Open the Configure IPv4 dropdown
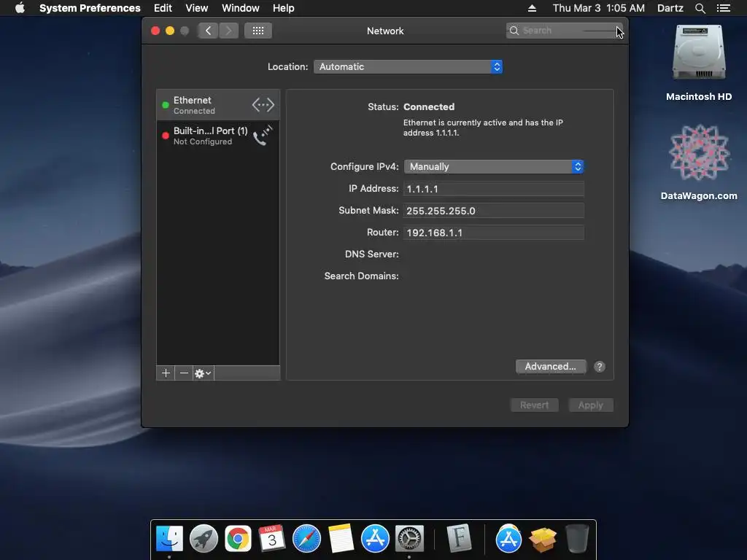Screen dimensions: 747x560 494,167
